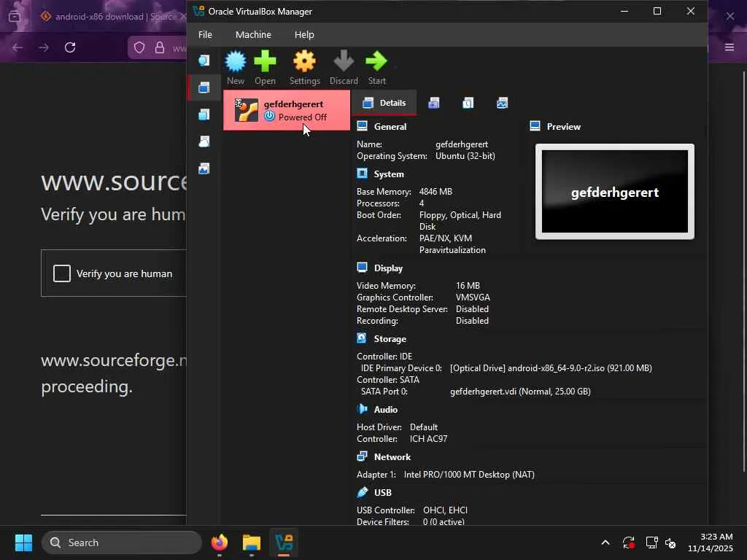This screenshot has height=560, width=747.
Task: Click the Audio section speaker icon
Action: pos(362,408)
